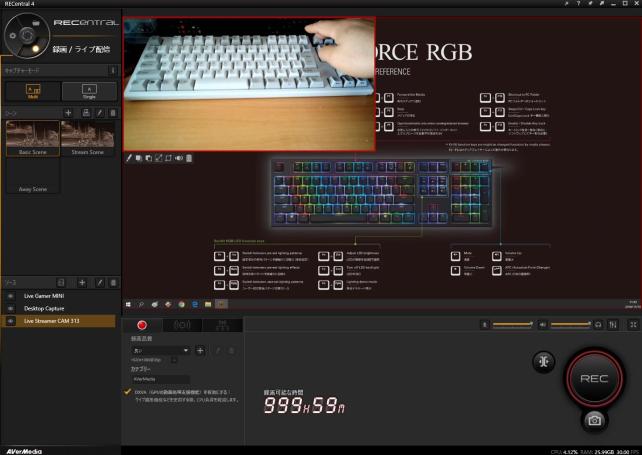Open the live streaming tab
This screenshot has height=455, width=642.
(182, 325)
